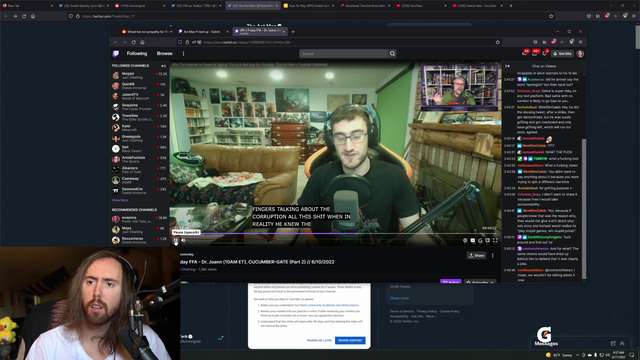This screenshot has width=640, height=360.
Task: Open the Twitch player settings gear
Action: click(x=465, y=240)
